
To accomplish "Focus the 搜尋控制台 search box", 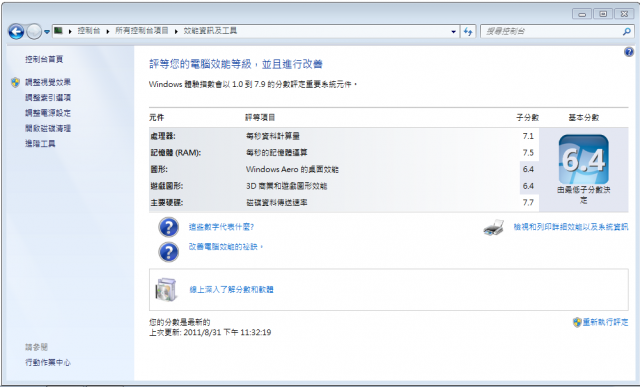I will coord(551,31).
